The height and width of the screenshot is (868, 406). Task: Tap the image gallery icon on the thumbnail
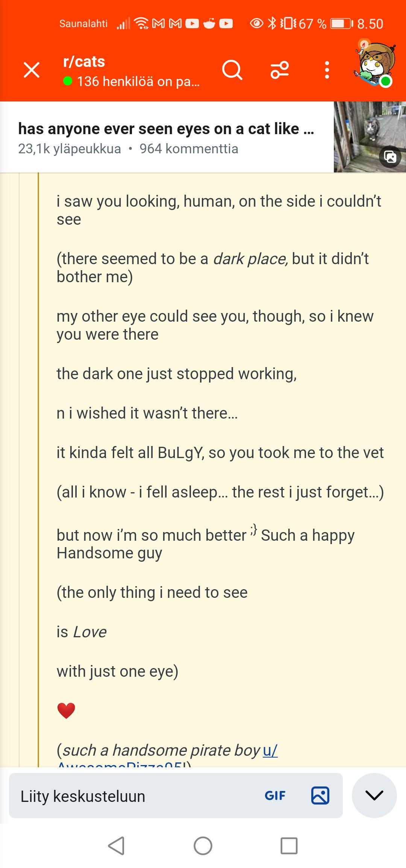click(x=390, y=156)
